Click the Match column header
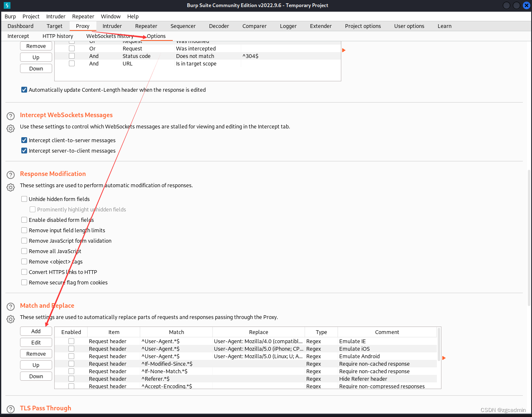This screenshot has width=532, height=417. (x=176, y=332)
